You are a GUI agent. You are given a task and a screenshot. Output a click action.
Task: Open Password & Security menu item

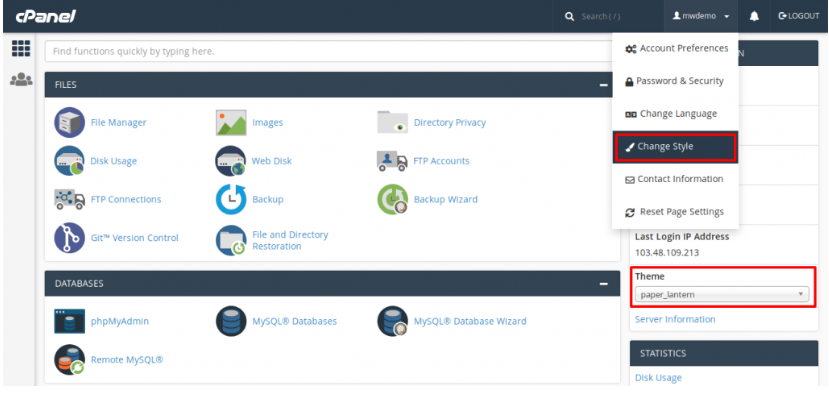pyautogui.click(x=676, y=81)
